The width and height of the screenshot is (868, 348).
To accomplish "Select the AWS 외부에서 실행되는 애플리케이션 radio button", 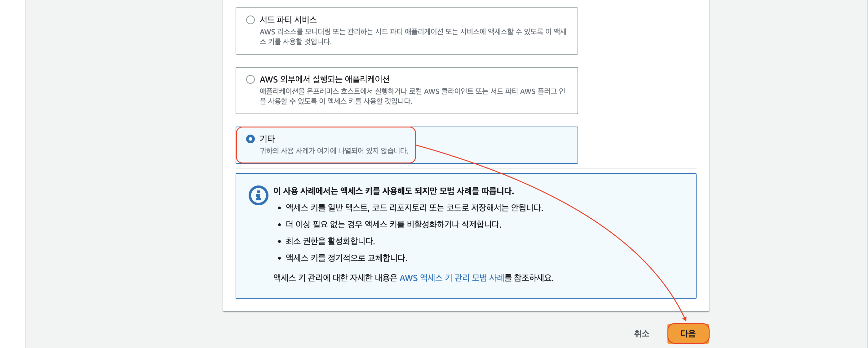I will (x=250, y=80).
